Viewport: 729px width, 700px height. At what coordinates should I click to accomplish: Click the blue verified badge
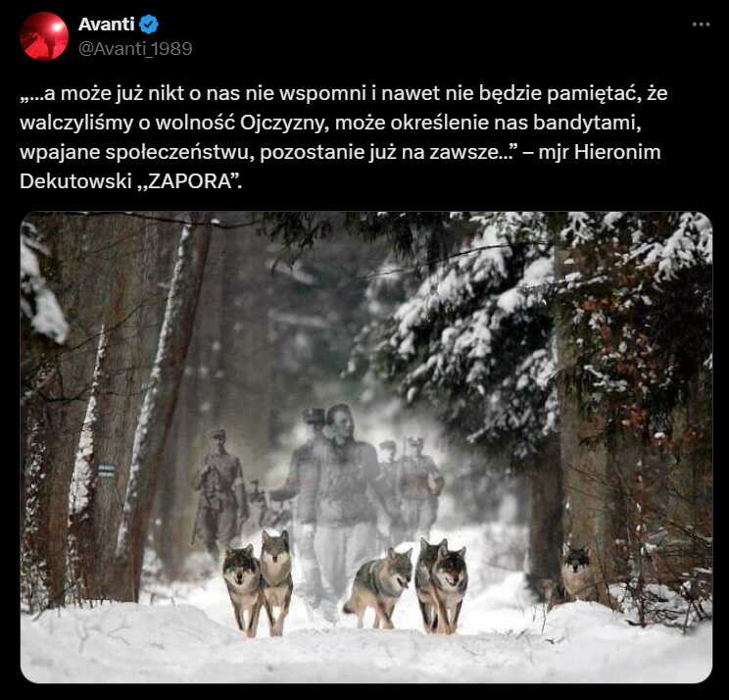149,25
